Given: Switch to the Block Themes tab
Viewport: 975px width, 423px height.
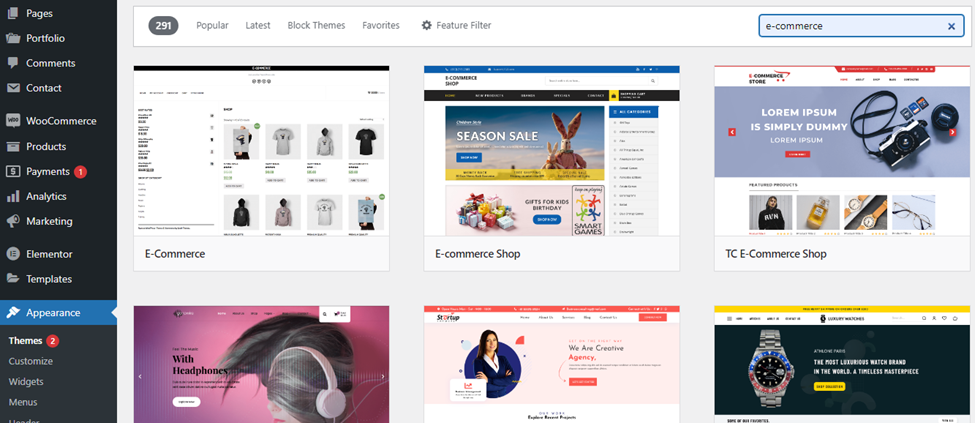Looking at the screenshot, I should 316,26.
